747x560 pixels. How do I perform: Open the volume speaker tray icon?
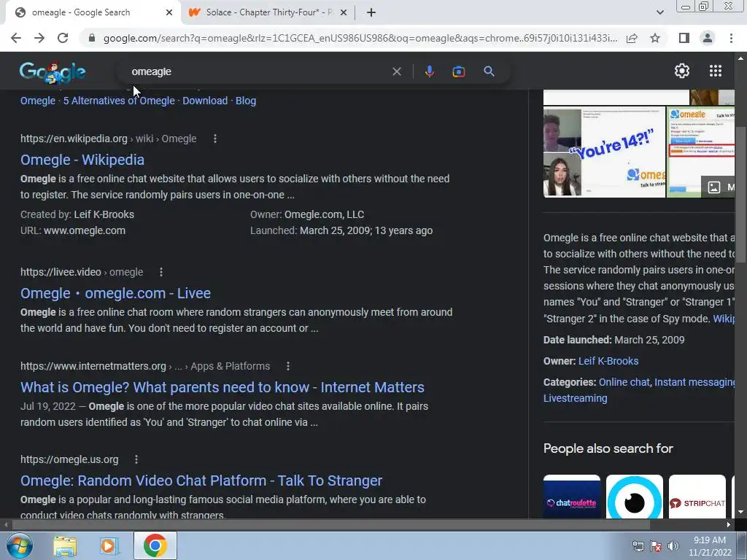(673, 546)
